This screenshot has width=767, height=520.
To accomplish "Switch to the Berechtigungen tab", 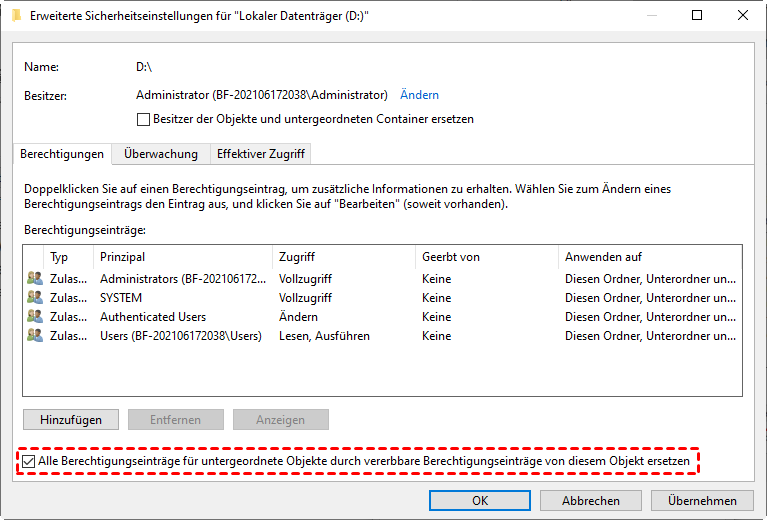I will click(x=62, y=154).
